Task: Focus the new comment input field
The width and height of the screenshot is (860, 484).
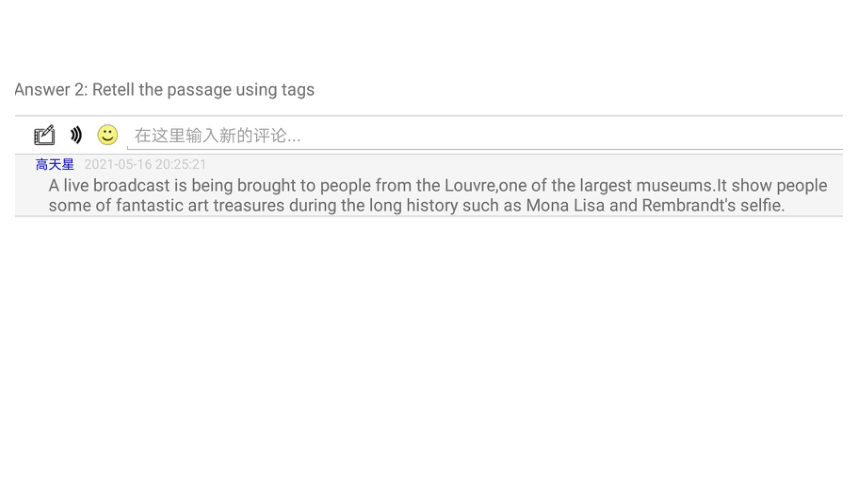Action: coord(485,136)
